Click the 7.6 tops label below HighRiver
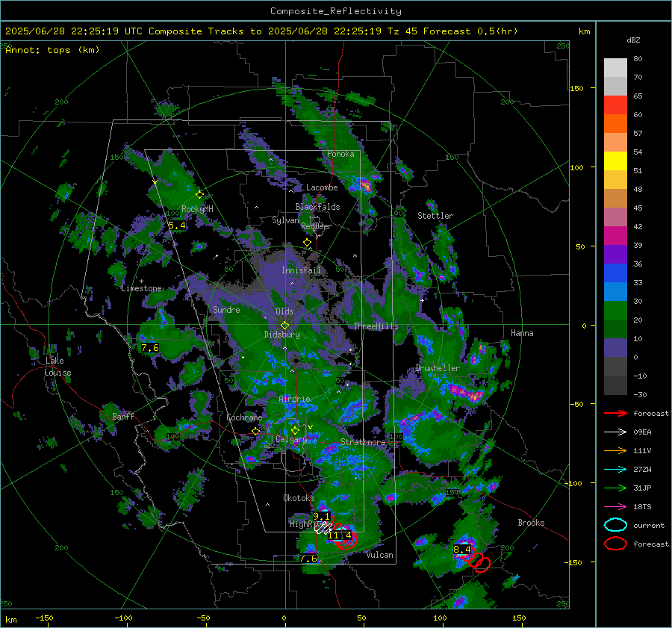This screenshot has width=672, height=628. [x=308, y=559]
